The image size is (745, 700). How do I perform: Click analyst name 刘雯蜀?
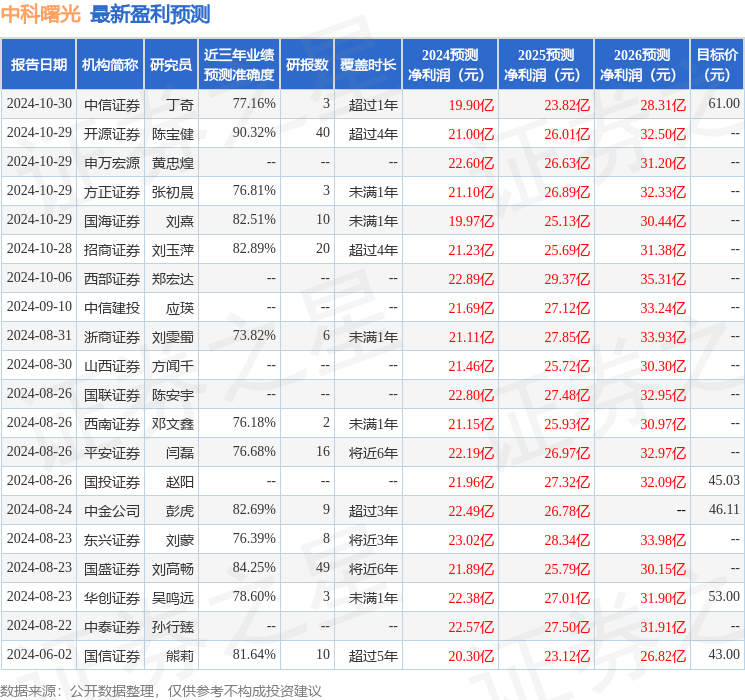172,337
